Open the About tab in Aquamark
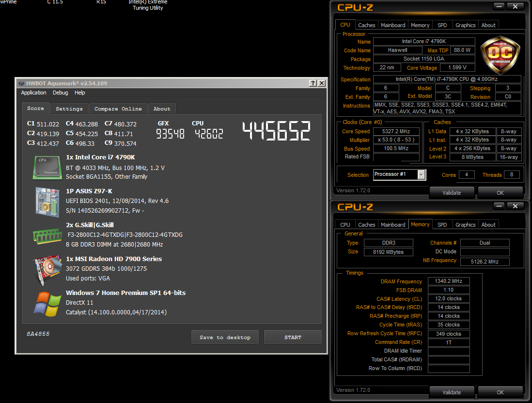532x403 pixels. [x=162, y=108]
